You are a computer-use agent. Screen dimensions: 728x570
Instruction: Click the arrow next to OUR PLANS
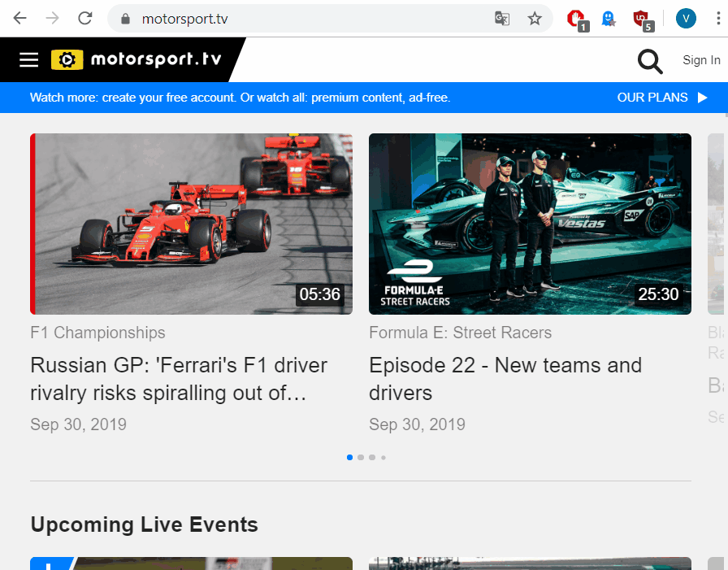click(703, 98)
